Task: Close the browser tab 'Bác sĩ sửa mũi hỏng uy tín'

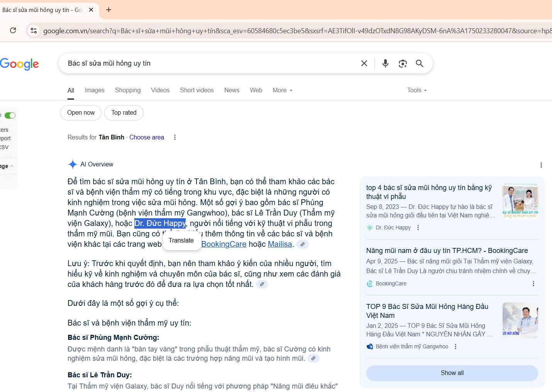Action: (x=91, y=10)
